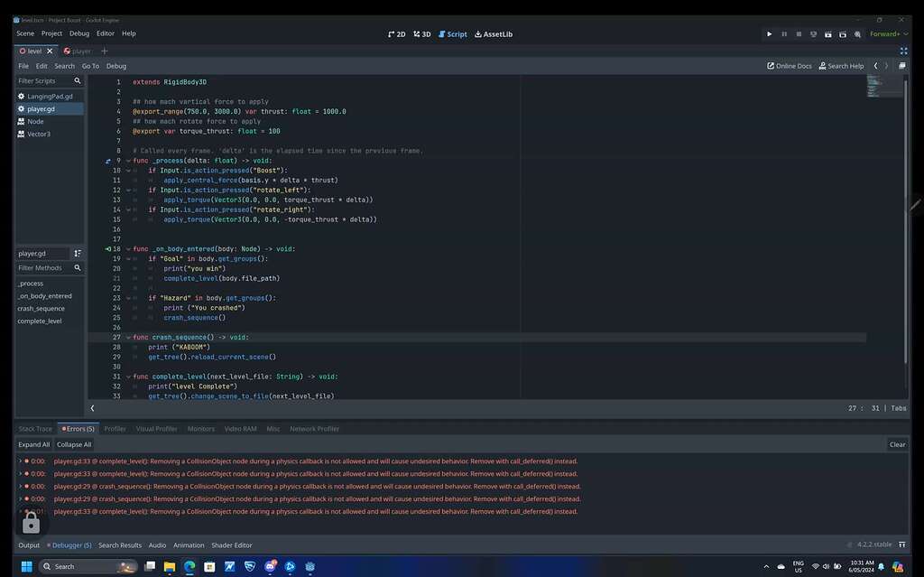This screenshot has height=577, width=924.
Task: Run the project with the play button
Action: (x=769, y=33)
